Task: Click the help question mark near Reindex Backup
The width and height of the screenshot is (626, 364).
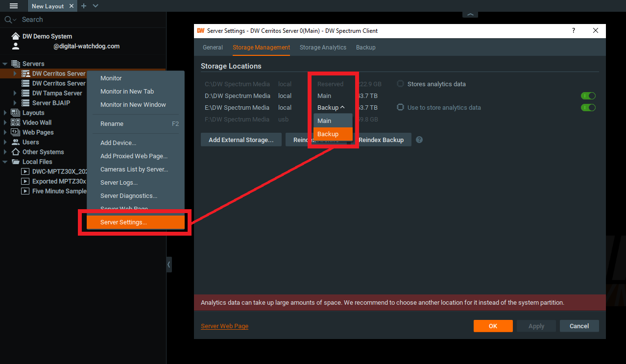Action: click(419, 140)
